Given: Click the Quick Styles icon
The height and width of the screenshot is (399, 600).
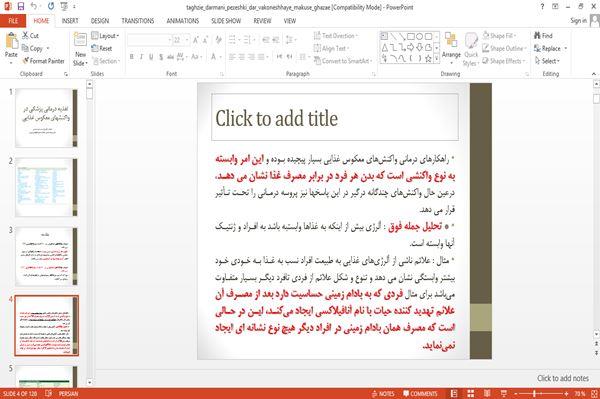Looking at the screenshot, I should [471, 41].
